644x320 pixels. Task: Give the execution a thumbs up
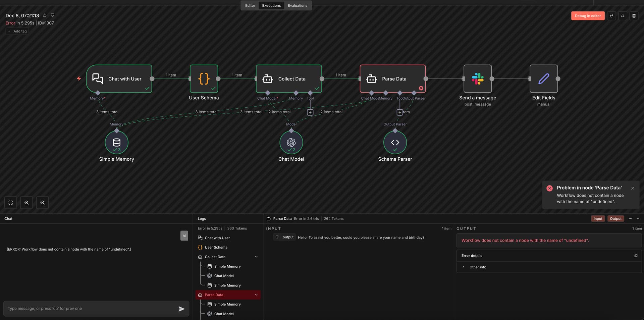coord(45,15)
